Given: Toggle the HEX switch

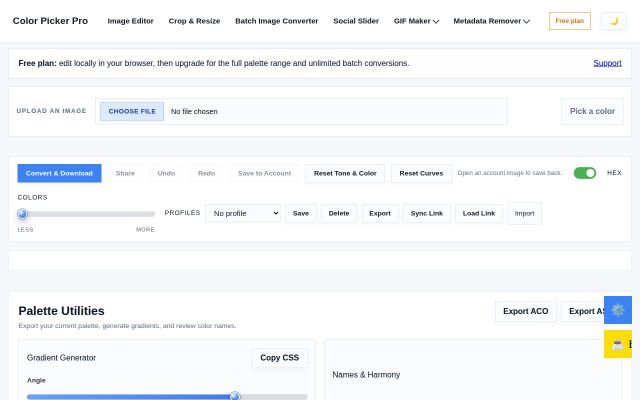Looking at the screenshot, I should 584,173.
